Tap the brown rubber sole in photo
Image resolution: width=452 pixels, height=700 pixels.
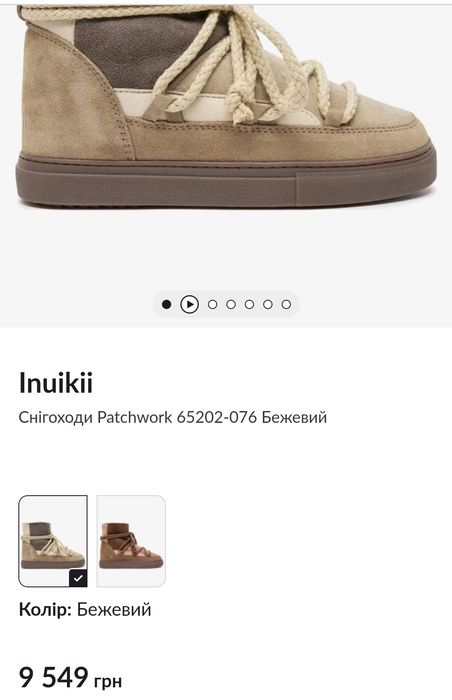pyautogui.click(x=226, y=179)
